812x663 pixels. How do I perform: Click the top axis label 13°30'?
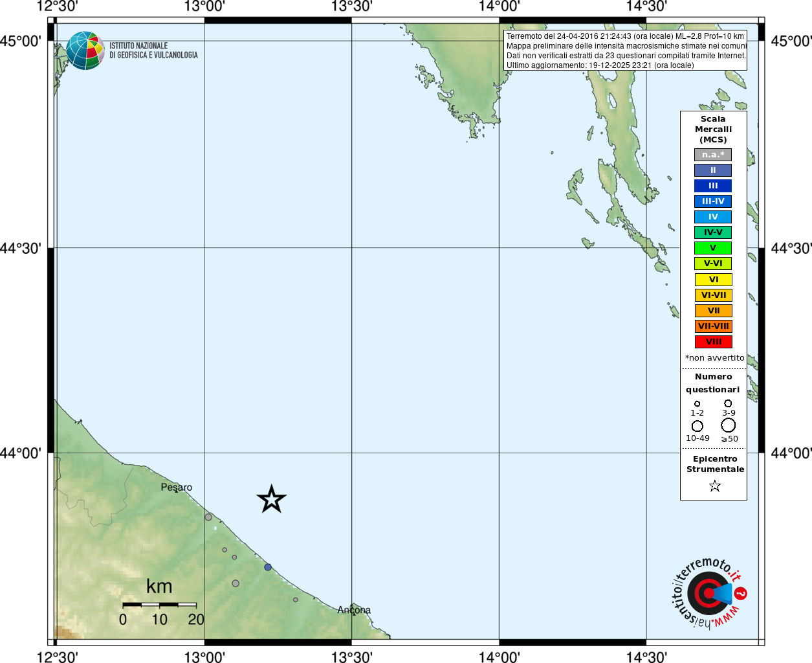pos(351,6)
